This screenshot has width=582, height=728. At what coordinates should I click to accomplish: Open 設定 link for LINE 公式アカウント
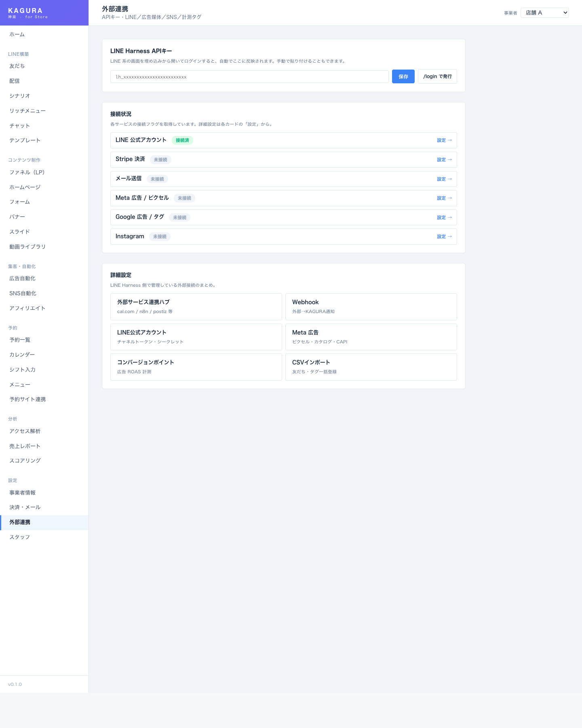click(x=444, y=140)
